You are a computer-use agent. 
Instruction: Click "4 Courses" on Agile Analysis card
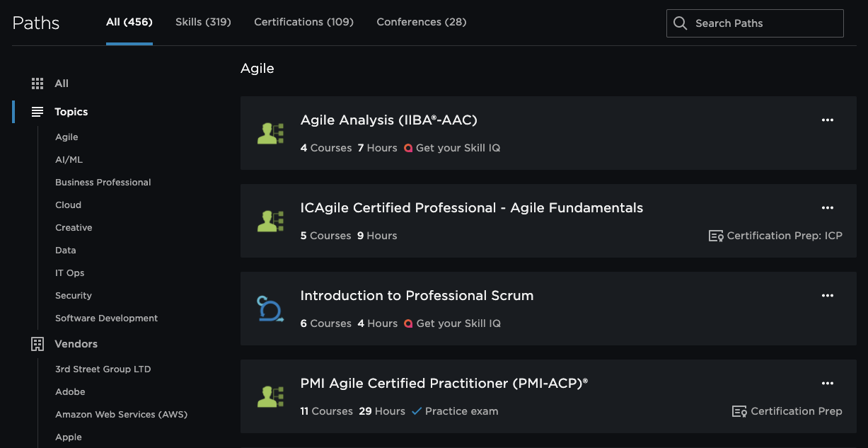point(326,148)
